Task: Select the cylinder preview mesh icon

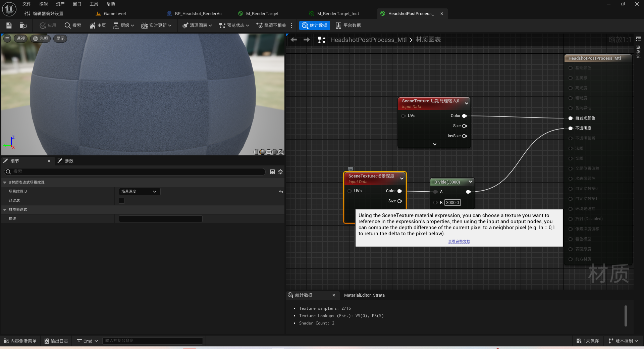Action: 257,152
